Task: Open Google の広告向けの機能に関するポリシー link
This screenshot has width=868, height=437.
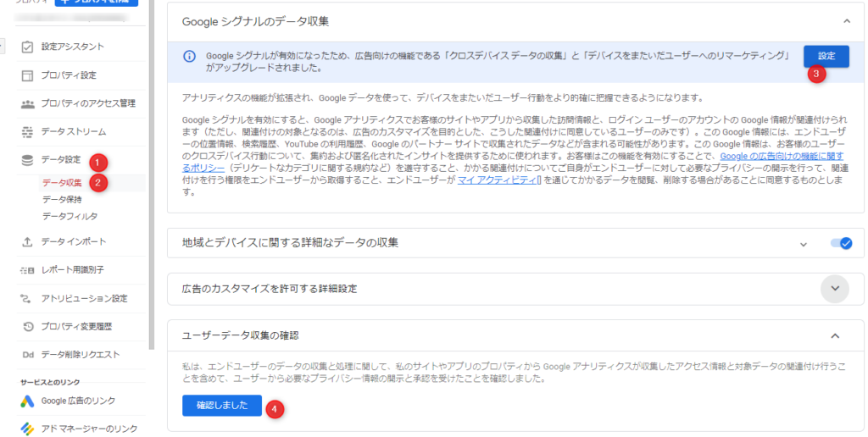Action: 782,157
